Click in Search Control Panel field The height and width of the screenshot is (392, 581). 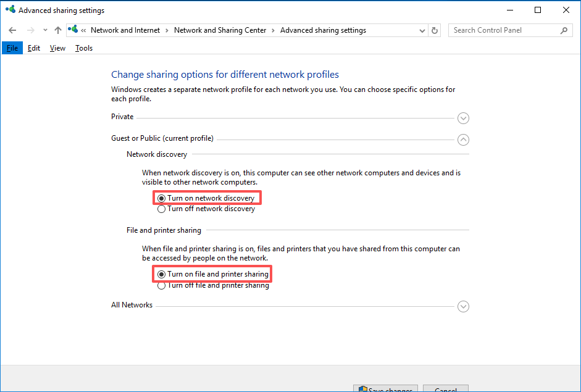pos(510,30)
